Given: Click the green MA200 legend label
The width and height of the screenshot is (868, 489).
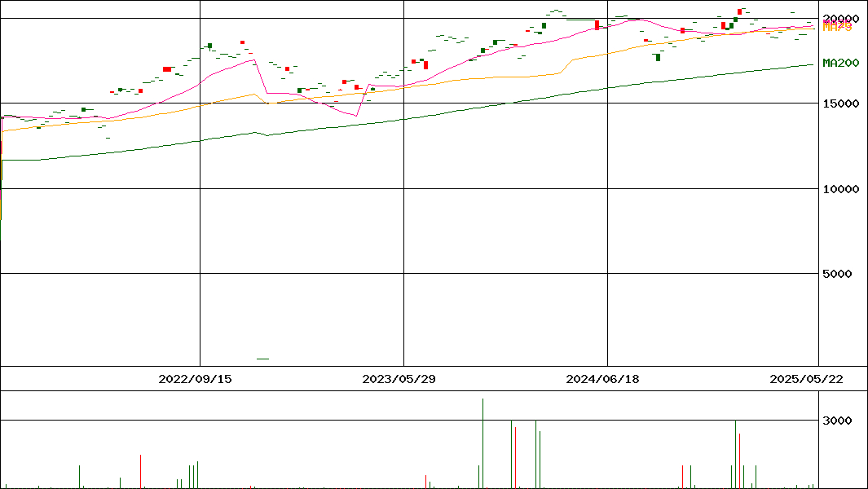Looking at the screenshot, I should 841,63.
